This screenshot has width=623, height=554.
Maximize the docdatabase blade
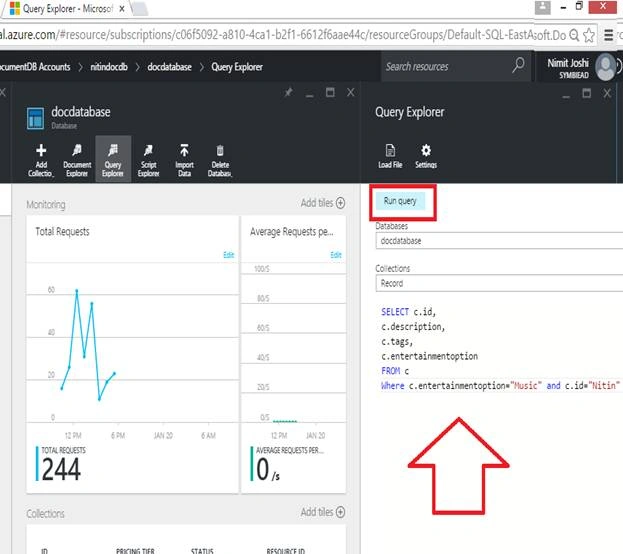click(x=330, y=93)
